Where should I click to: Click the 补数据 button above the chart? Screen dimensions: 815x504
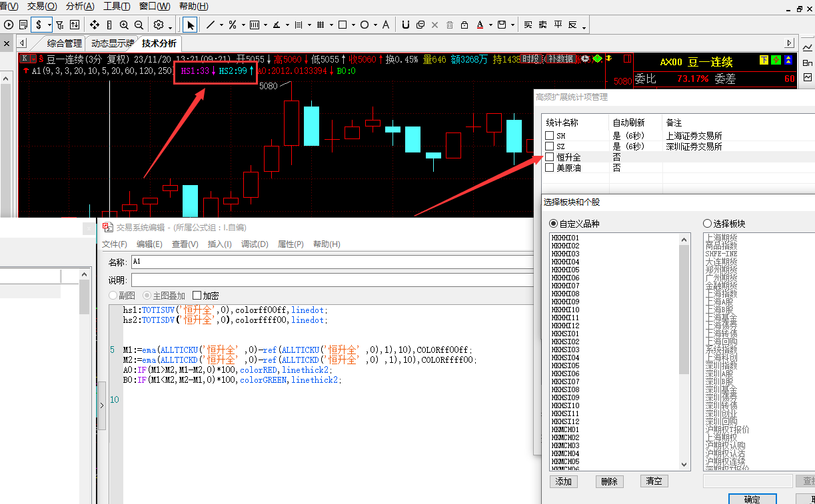click(560, 59)
